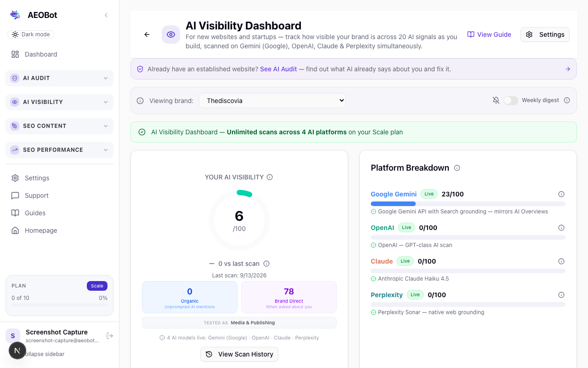Show Perplexity score details icon
Image resolution: width=588 pixels, height=368 pixels.
[561, 295]
